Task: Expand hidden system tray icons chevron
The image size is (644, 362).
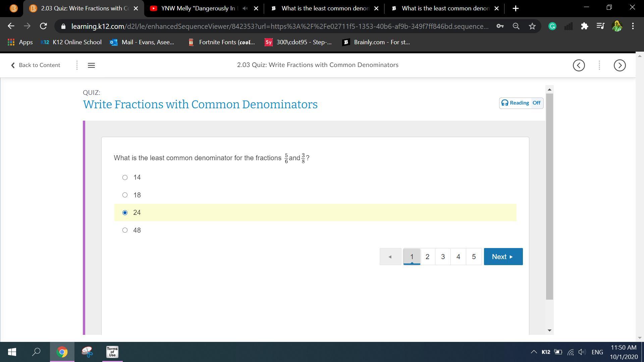Action: 533,352
